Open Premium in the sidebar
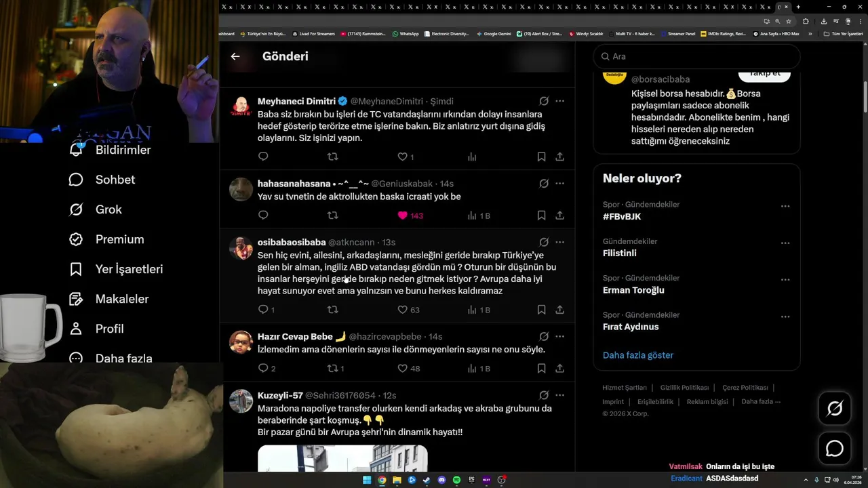 pyautogui.click(x=106, y=239)
